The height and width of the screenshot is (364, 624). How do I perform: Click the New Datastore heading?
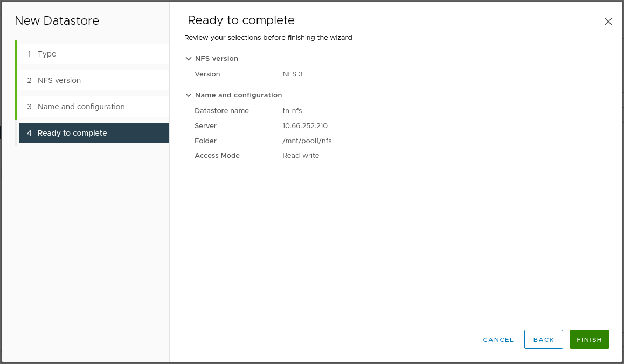pyautogui.click(x=57, y=21)
